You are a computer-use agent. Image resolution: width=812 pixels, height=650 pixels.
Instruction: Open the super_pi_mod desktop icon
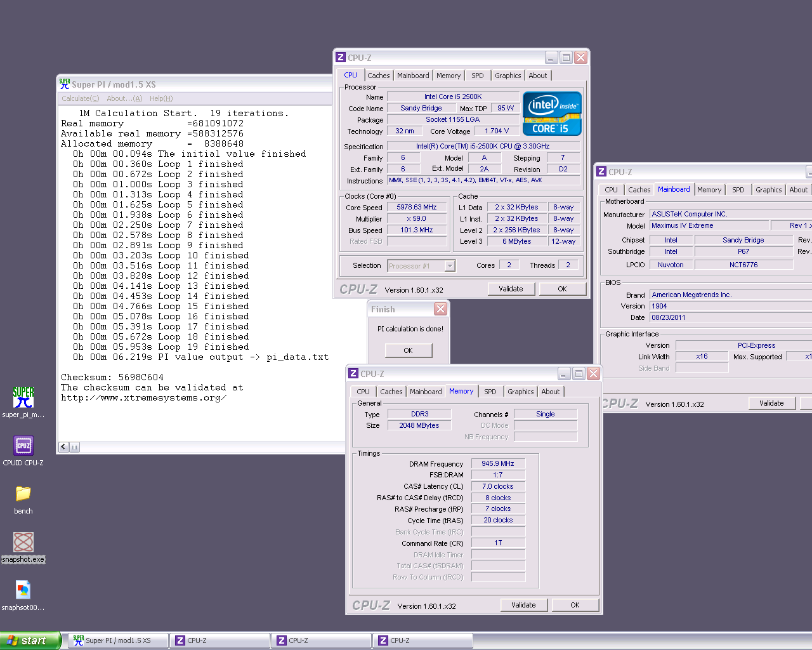pos(23,398)
